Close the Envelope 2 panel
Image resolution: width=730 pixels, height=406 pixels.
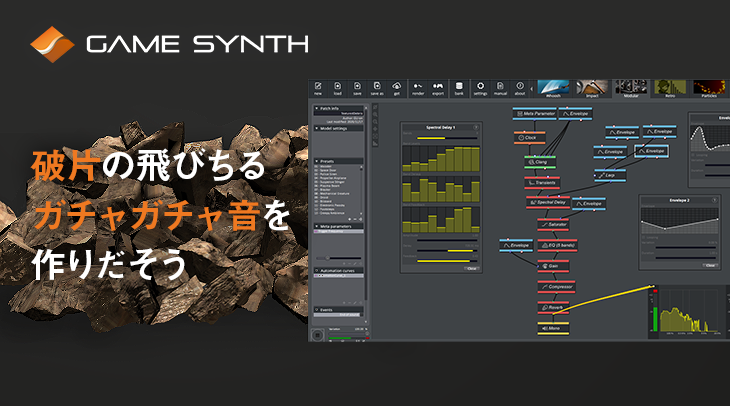tap(710, 265)
